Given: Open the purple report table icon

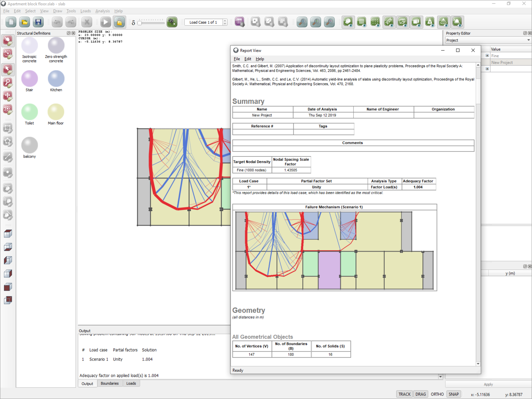Looking at the screenshot, I should point(240,22).
